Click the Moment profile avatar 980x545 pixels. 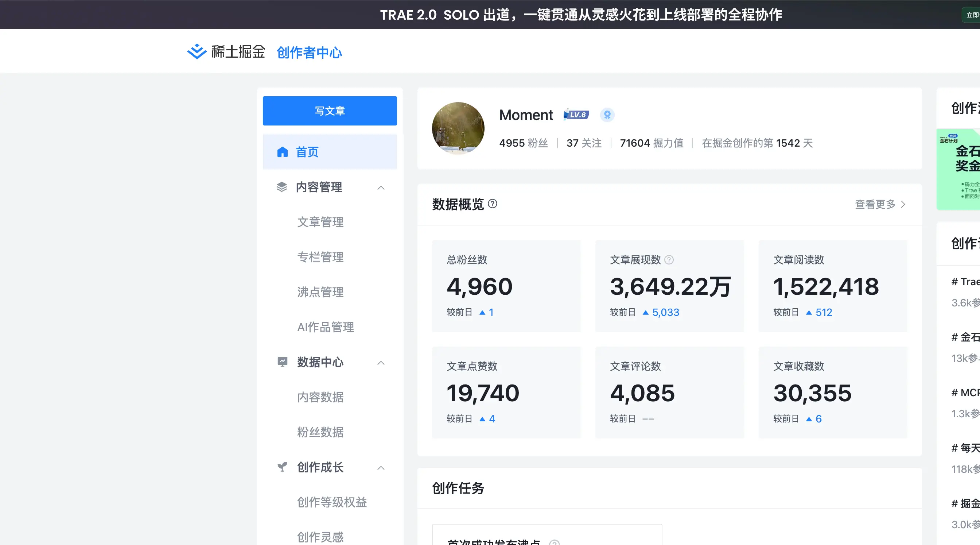(x=458, y=128)
